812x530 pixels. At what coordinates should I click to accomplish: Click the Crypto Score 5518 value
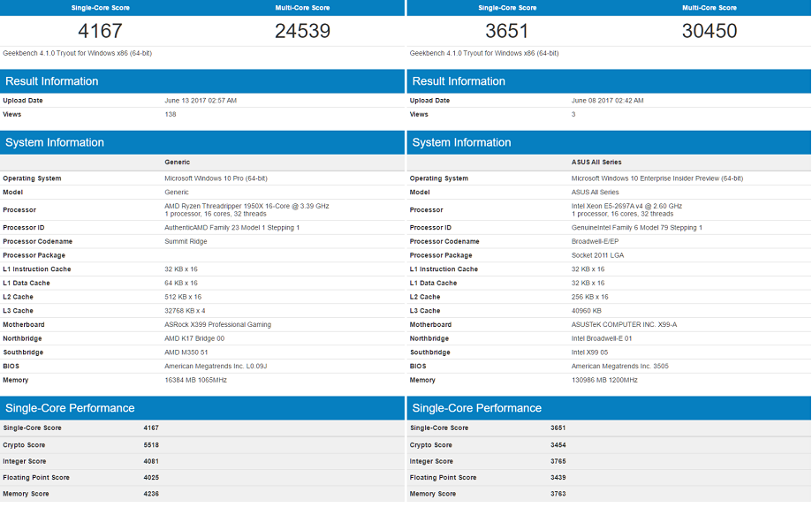[151, 445]
